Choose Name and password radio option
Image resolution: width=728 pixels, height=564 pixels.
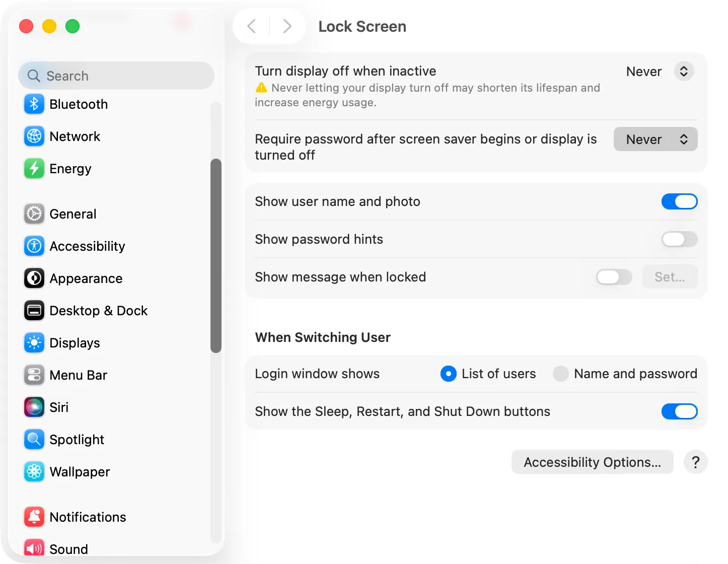click(x=560, y=374)
